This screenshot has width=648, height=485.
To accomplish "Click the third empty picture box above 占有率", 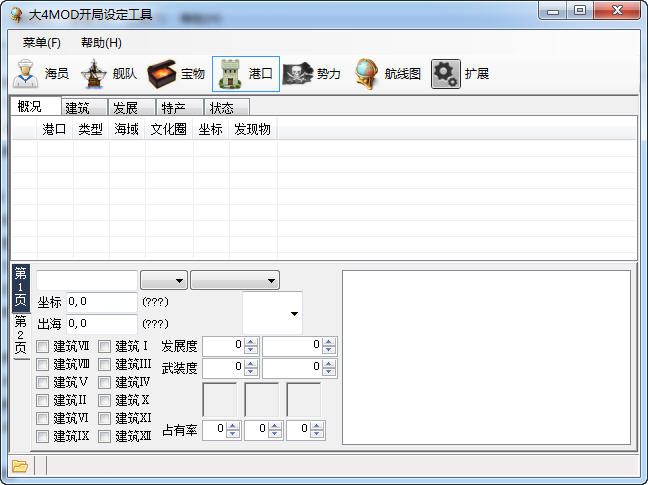I will pos(304,400).
